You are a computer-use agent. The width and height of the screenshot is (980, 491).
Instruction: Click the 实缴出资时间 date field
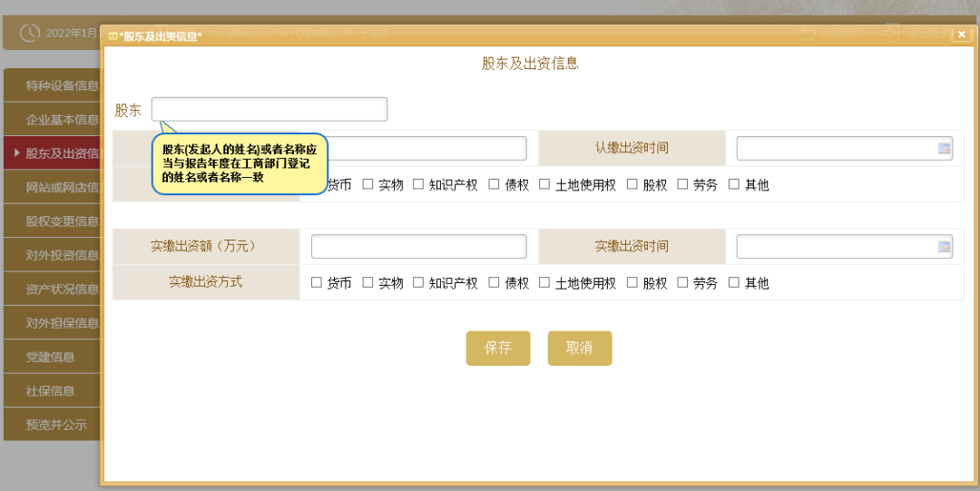pyautogui.click(x=835, y=247)
